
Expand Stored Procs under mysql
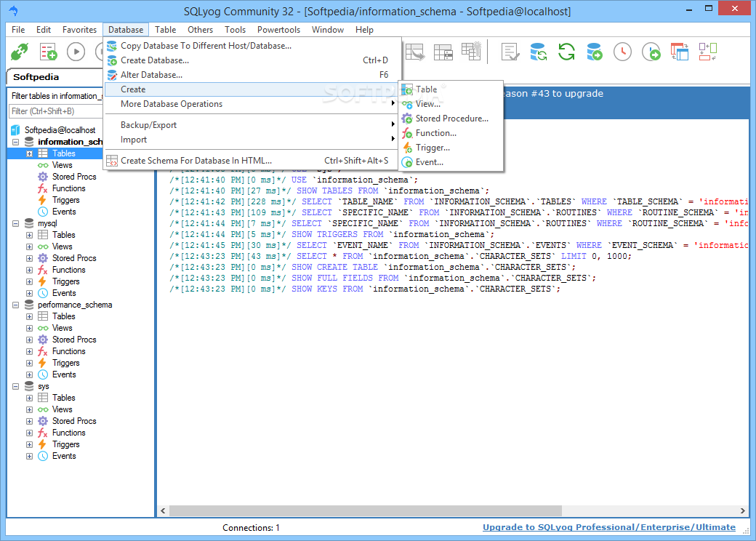pyautogui.click(x=29, y=258)
